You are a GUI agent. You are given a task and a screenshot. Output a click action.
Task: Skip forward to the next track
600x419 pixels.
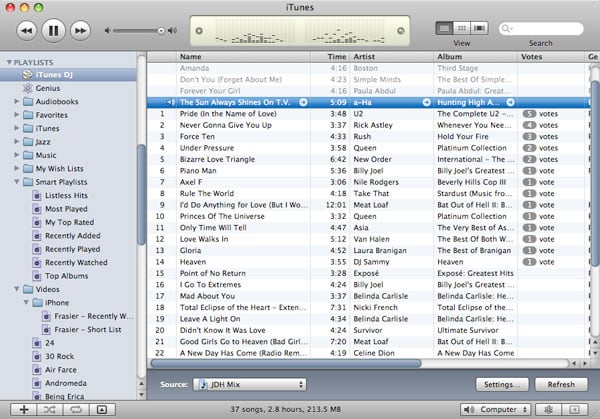pos(80,31)
